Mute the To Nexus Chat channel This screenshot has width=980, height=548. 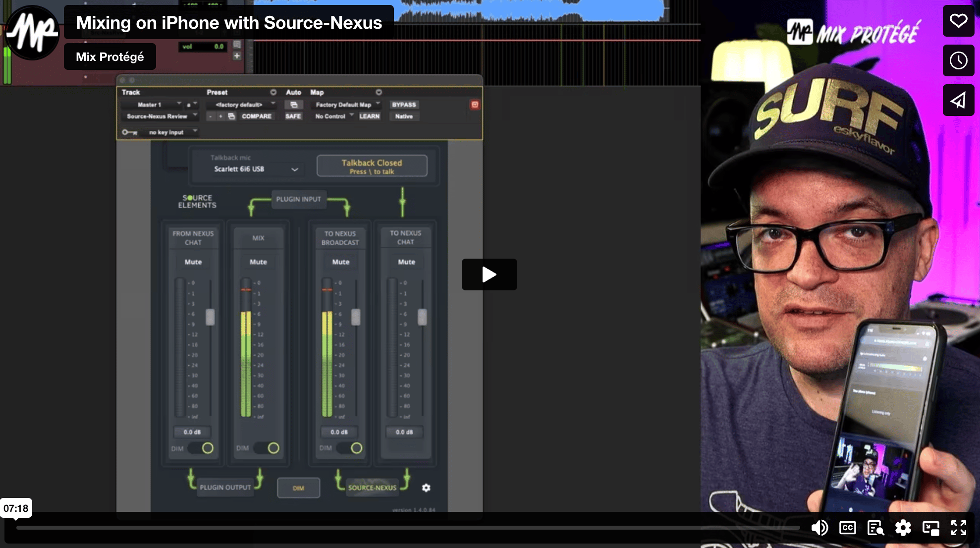tap(406, 262)
